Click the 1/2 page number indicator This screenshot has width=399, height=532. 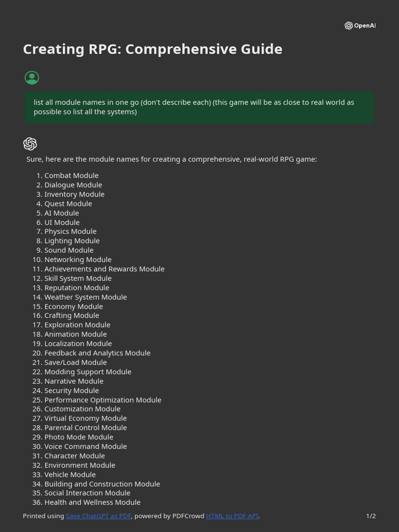pyautogui.click(x=371, y=516)
